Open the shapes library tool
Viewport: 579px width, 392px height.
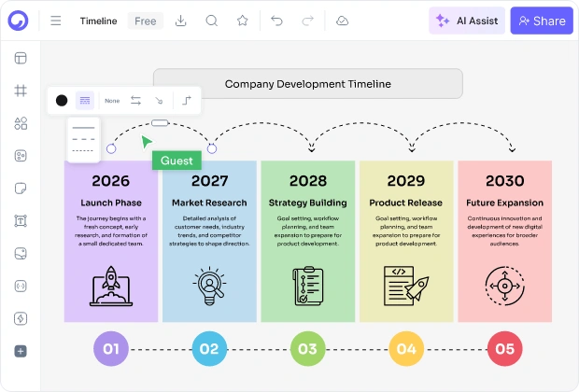[x=21, y=123]
